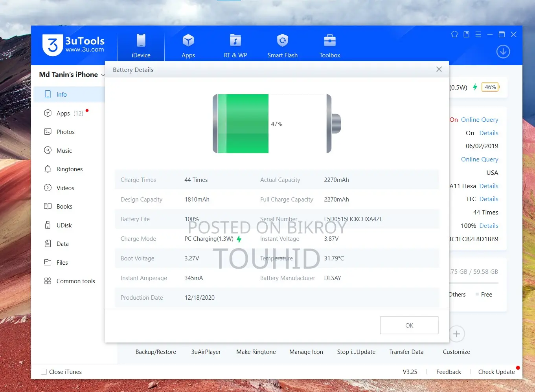Image resolution: width=535 pixels, height=392 pixels.
Task: Open Make Ringtone tool
Action: tap(256, 352)
